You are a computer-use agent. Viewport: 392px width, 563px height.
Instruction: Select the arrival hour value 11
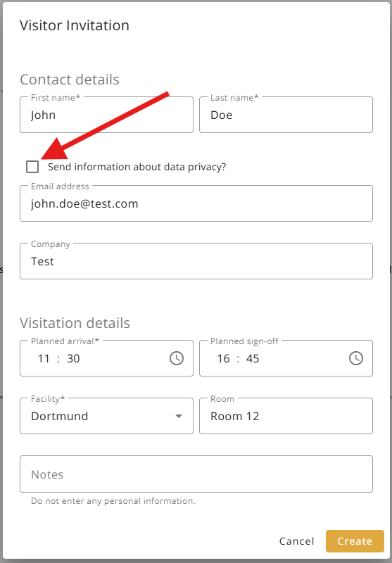44,358
